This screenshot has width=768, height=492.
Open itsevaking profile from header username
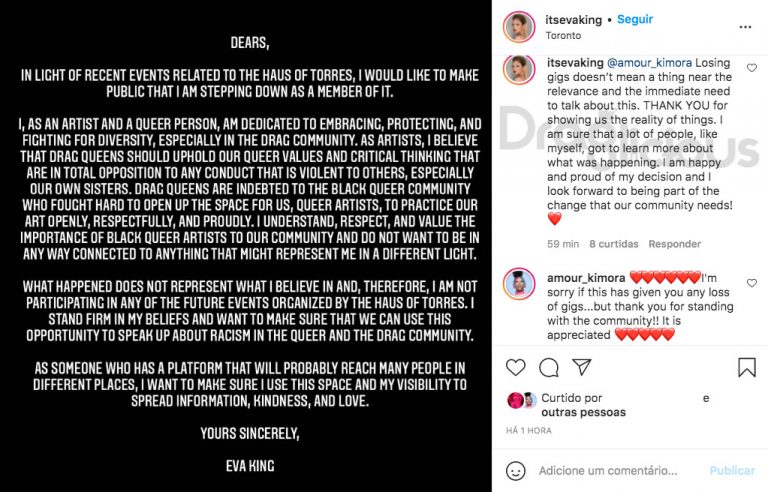coord(573,20)
